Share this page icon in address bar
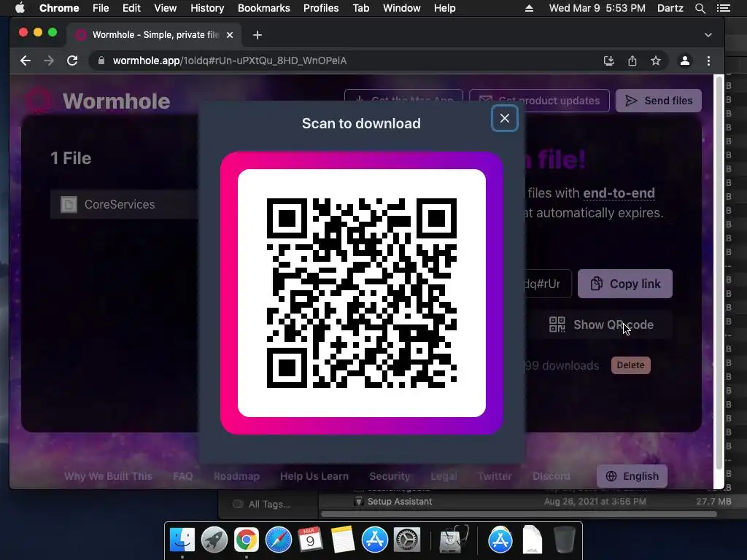This screenshot has height=560, width=747. [632, 61]
